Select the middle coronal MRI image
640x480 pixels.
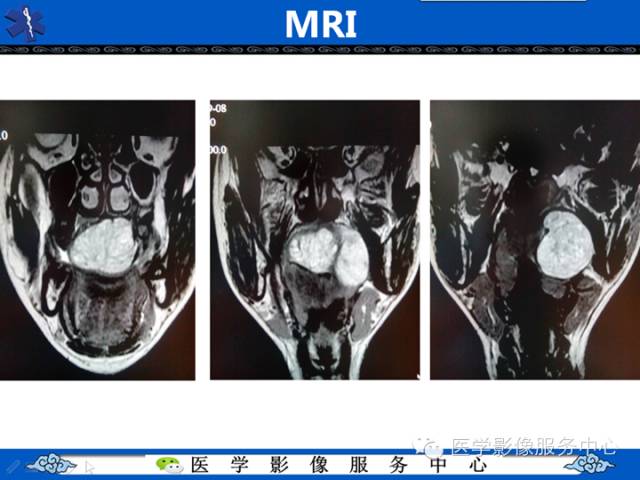pos(315,240)
